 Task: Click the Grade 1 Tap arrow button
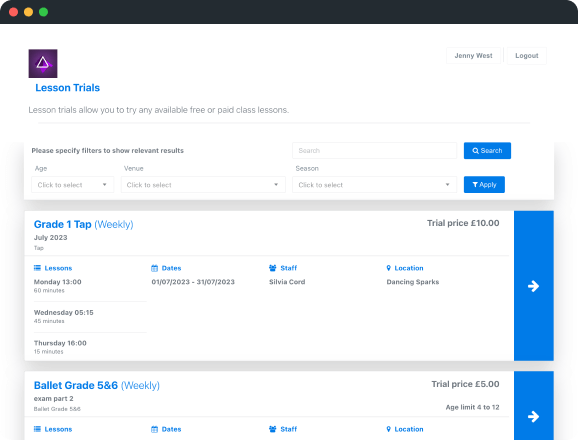[x=534, y=286]
